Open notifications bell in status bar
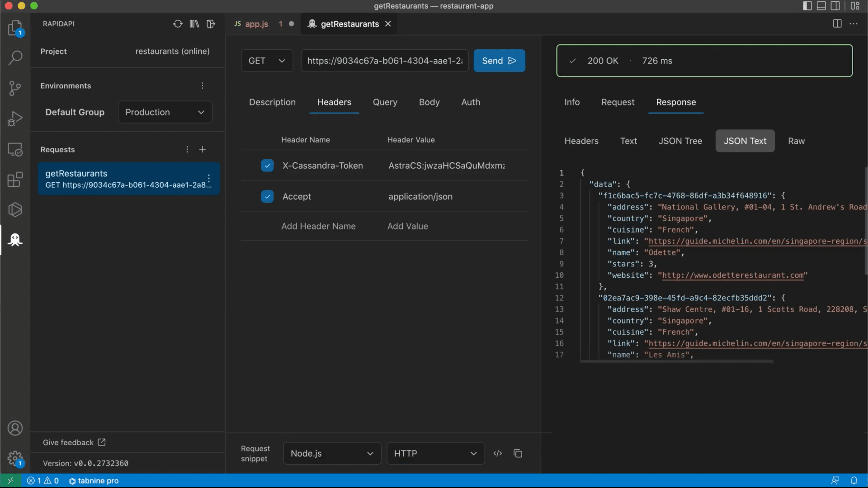 coord(854,480)
